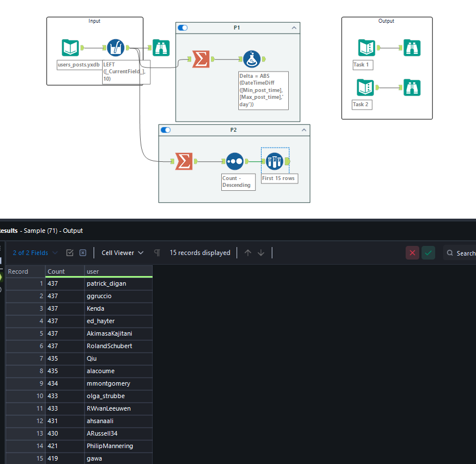Click the Multi-Field Formula tool icon
The width and height of the screenshot is (476, 464).
116,48
